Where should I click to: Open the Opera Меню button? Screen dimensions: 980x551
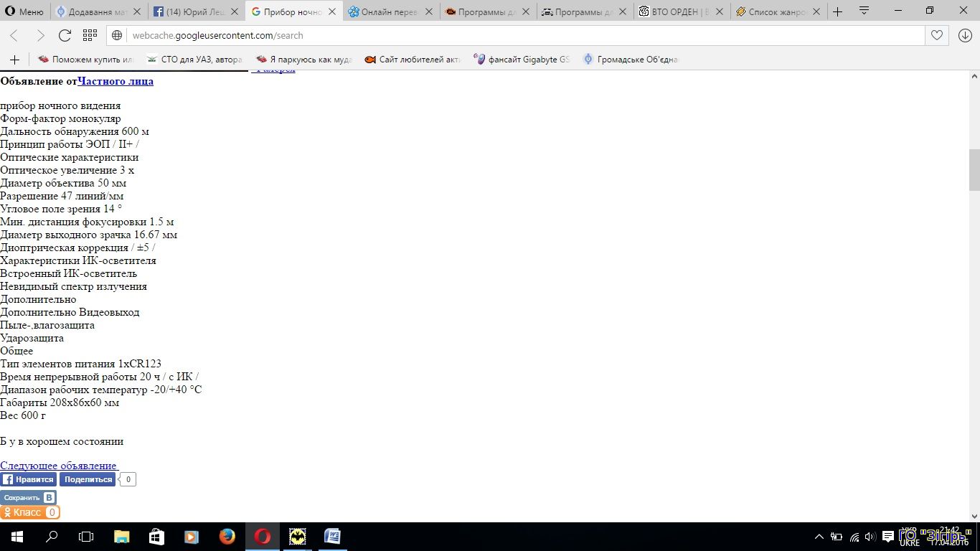point(25,11)
